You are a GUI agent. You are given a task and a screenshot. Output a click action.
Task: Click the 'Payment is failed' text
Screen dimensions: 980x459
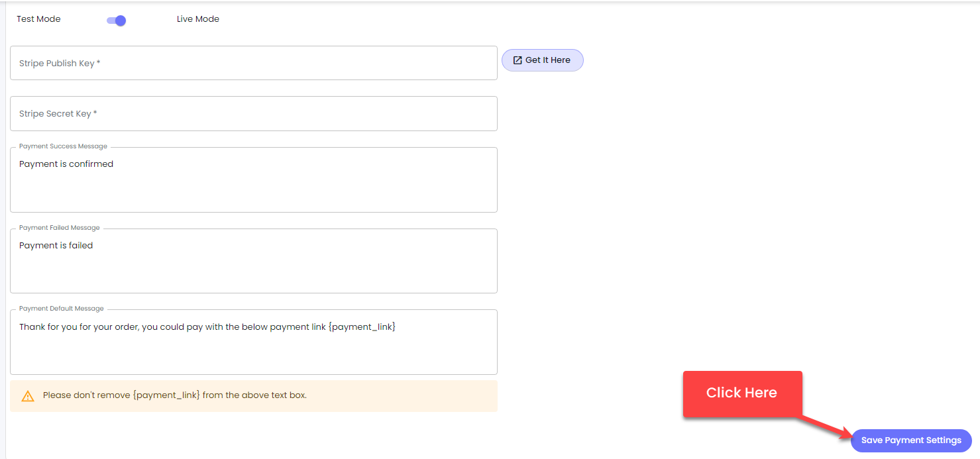56,246
